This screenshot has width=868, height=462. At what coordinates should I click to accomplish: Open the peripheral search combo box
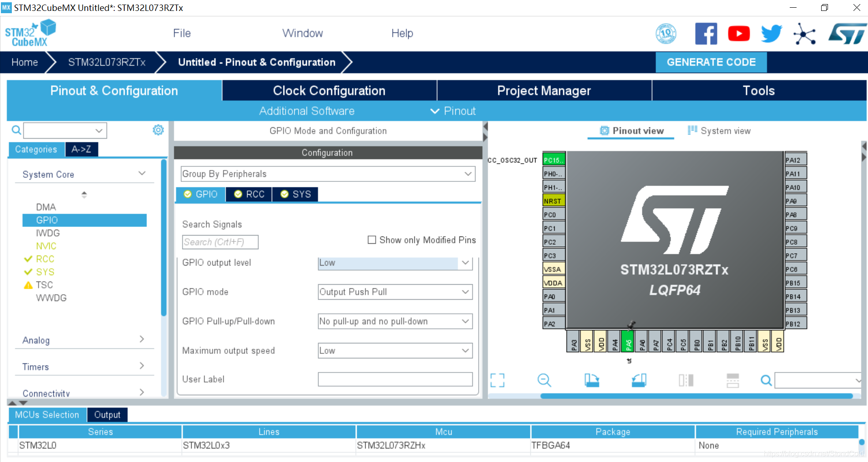(65, 131)
